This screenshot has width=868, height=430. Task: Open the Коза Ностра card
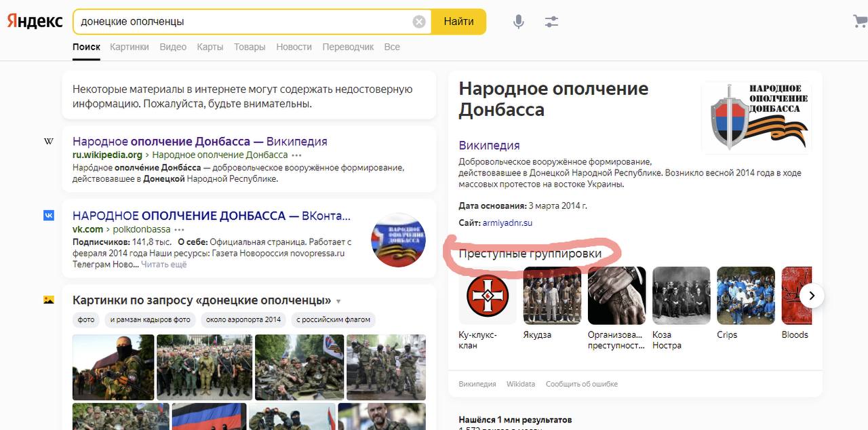[681, 309]
